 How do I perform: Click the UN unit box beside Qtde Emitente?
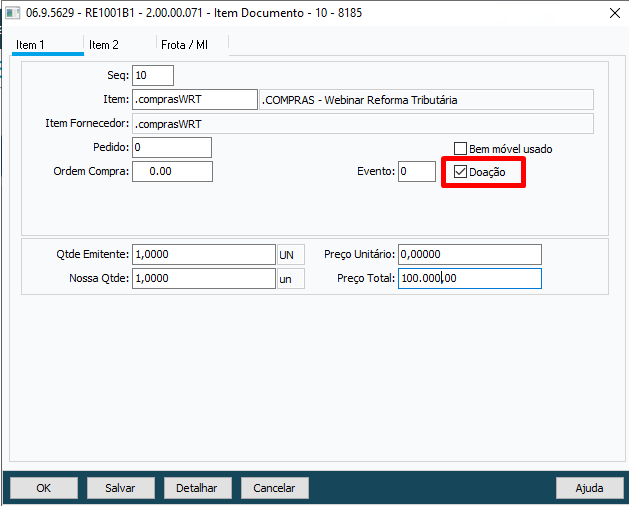pyautogui.click(x=291, y=254)
